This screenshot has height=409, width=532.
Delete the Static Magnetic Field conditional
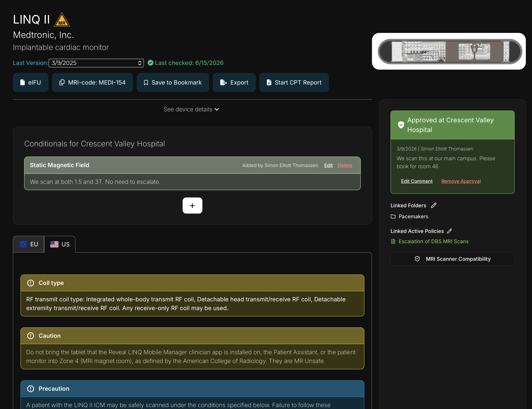[345, 165]
